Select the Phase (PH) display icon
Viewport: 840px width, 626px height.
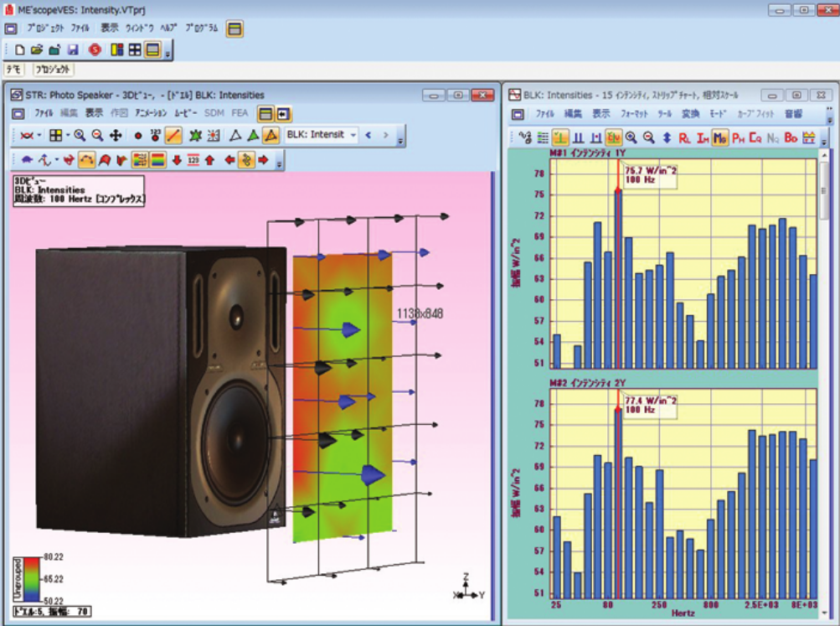[x=738, y=137]
